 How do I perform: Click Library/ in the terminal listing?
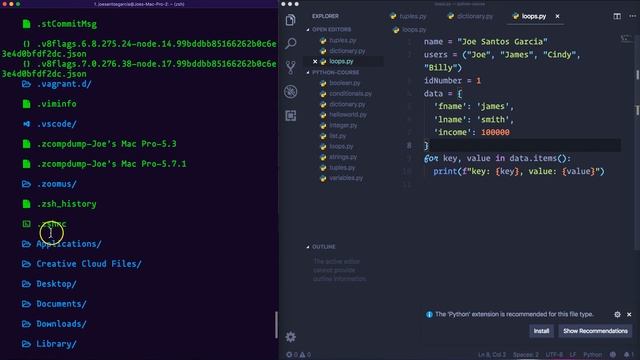tap(56, 344)
